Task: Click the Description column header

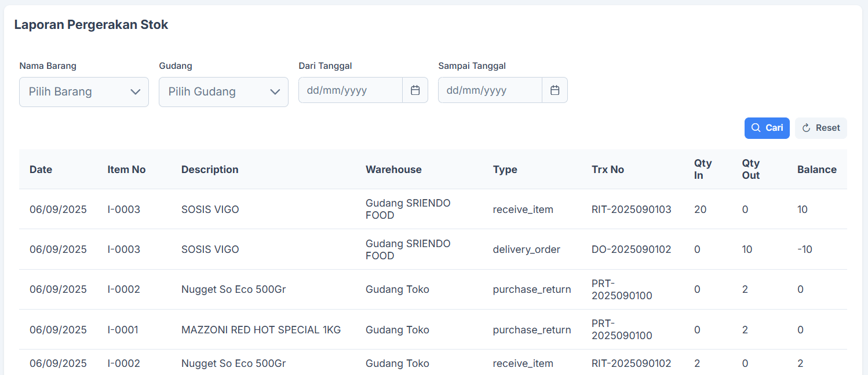Action: click(210, 170)
